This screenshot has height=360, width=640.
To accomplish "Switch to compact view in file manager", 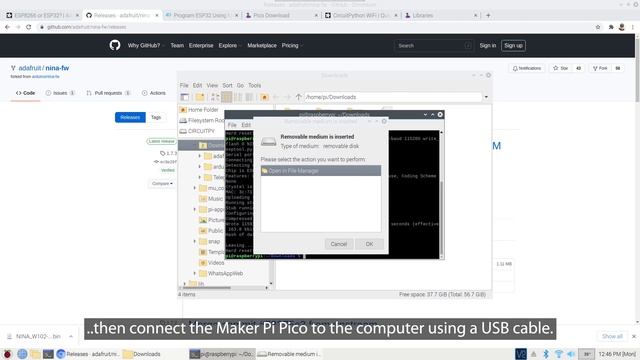I will [238, 97].
